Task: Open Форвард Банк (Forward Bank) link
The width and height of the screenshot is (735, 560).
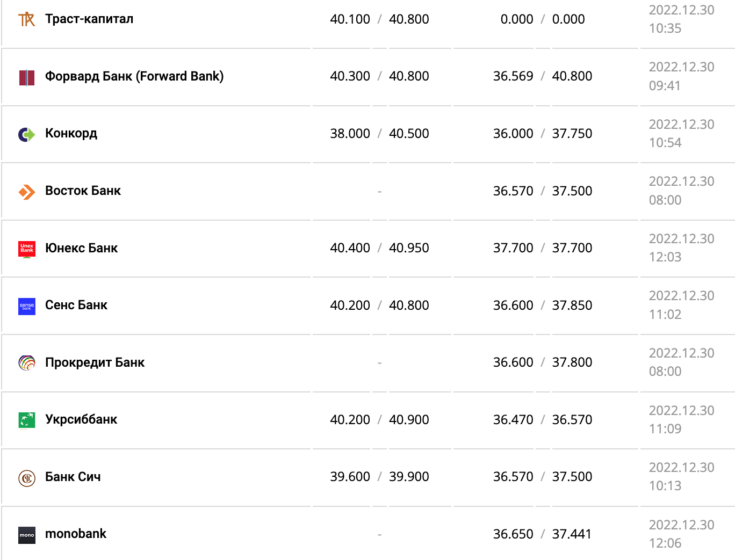Action: (x=134, y=76)
